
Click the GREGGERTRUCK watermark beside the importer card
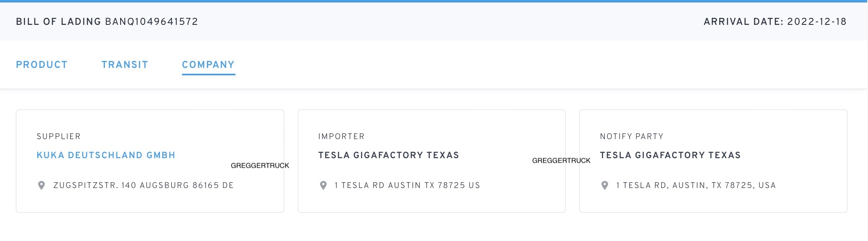click(561, 161)
